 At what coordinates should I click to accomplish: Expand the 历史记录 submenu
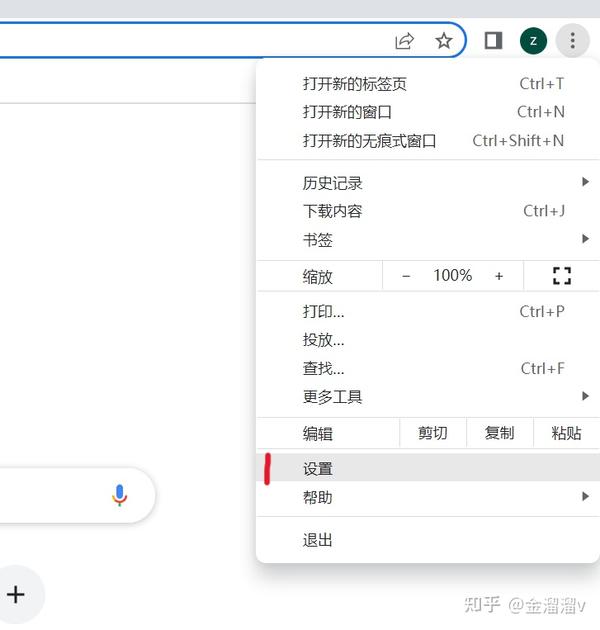pos(428,183)
